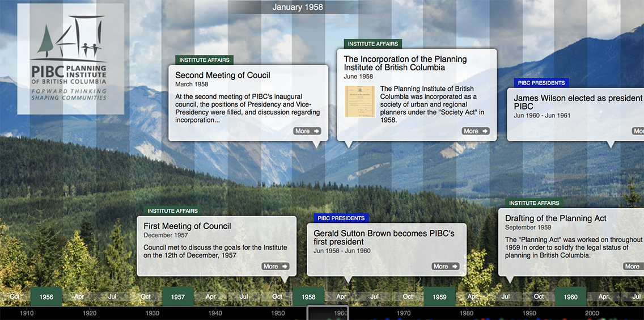The height and width of the screenshot is (320, 644).
Task: Grab the overview bar viewport slider handle
Action: point(328,313)
